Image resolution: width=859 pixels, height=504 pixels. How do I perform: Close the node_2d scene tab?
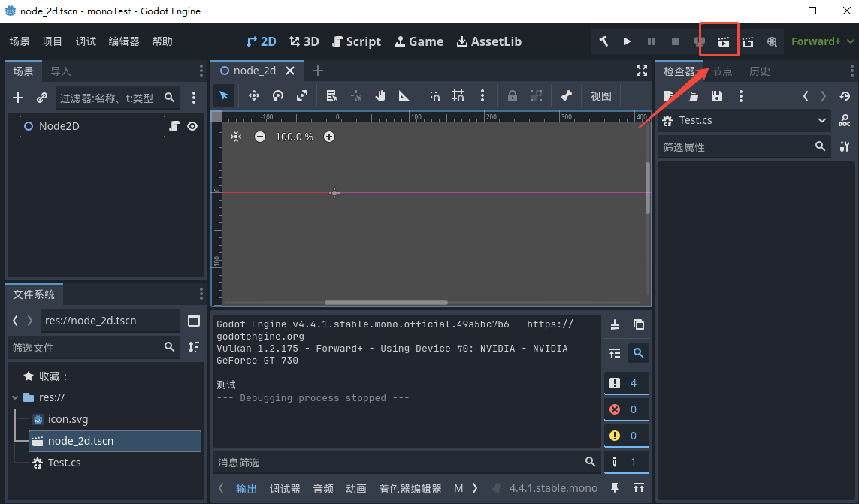tap(290, 71)
